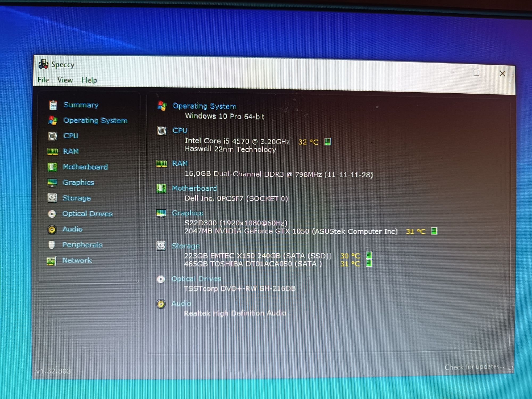The width and height of the screenshot is (532, 399).
Task: Click Operating System flag icon in summary panel
Action: [x=162, y=106]
